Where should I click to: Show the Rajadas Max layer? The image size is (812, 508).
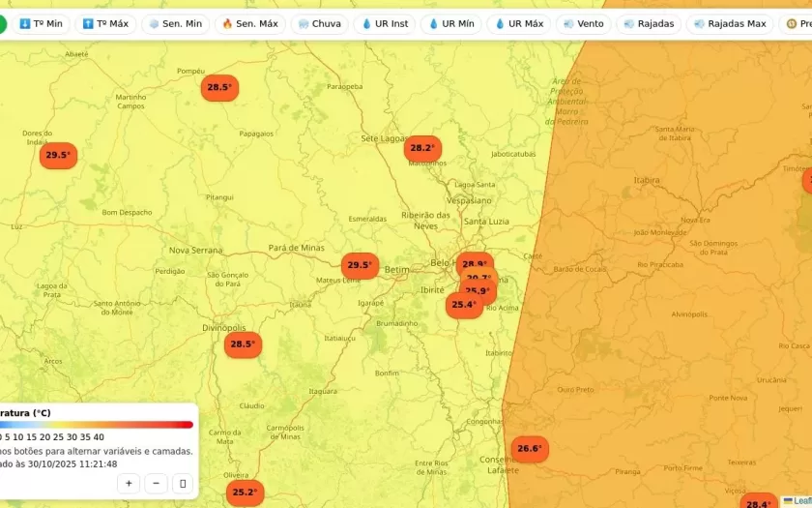tap(730, 24)
